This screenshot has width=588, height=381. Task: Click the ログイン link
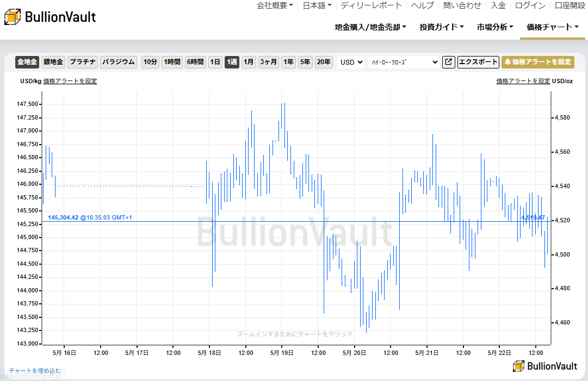tap(530, 5)
